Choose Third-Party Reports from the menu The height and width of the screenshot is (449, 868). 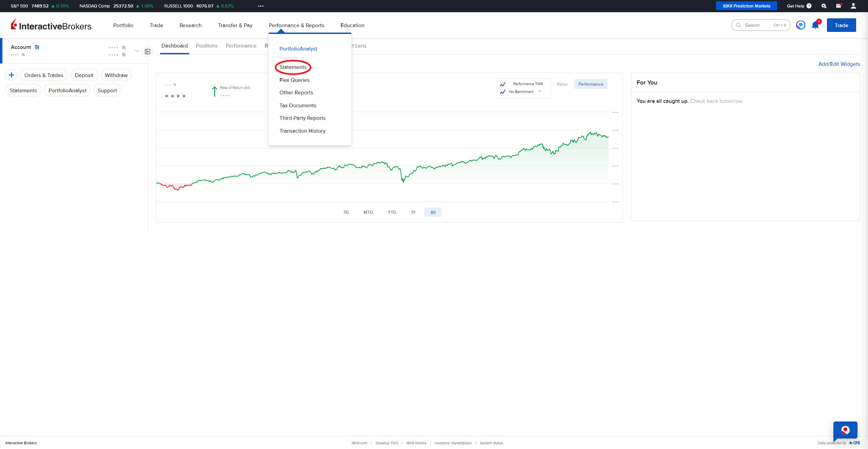click(x=302, y=118)
